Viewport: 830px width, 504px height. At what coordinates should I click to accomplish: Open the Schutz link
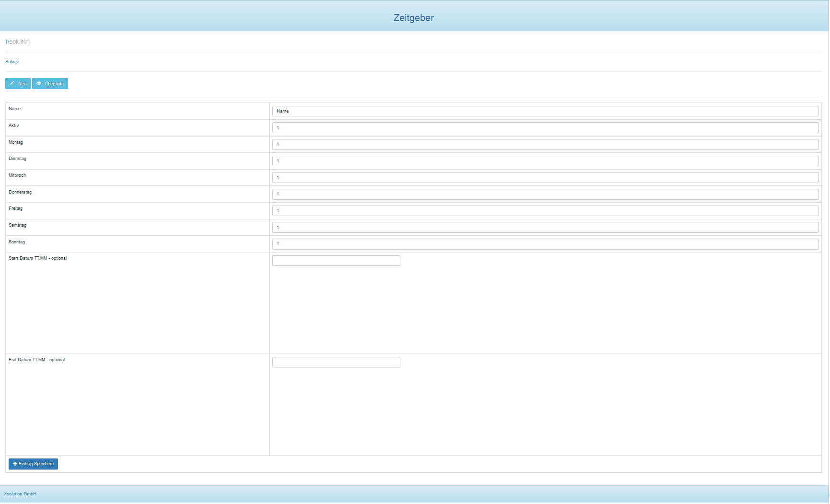tap(12, 62)
